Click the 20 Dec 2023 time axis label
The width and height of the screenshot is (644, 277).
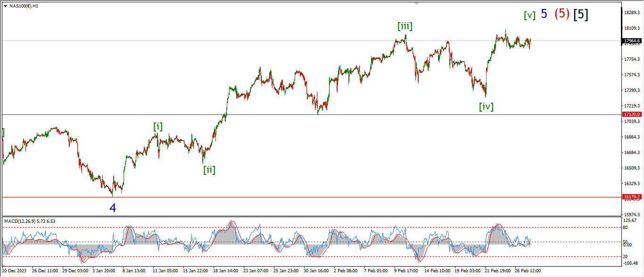click(14, 271)
